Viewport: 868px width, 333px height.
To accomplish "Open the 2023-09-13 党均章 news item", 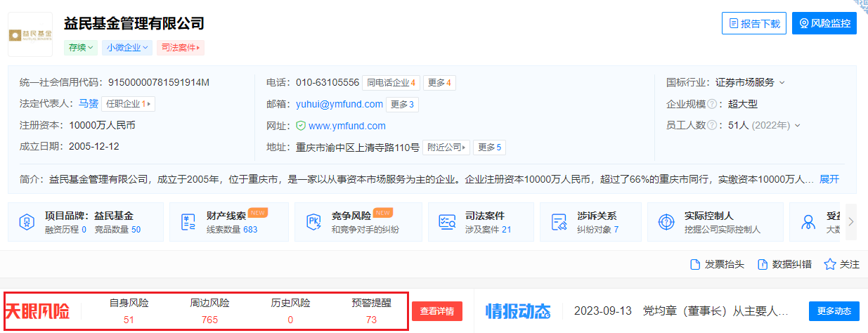I will click(x=681, y=311).
